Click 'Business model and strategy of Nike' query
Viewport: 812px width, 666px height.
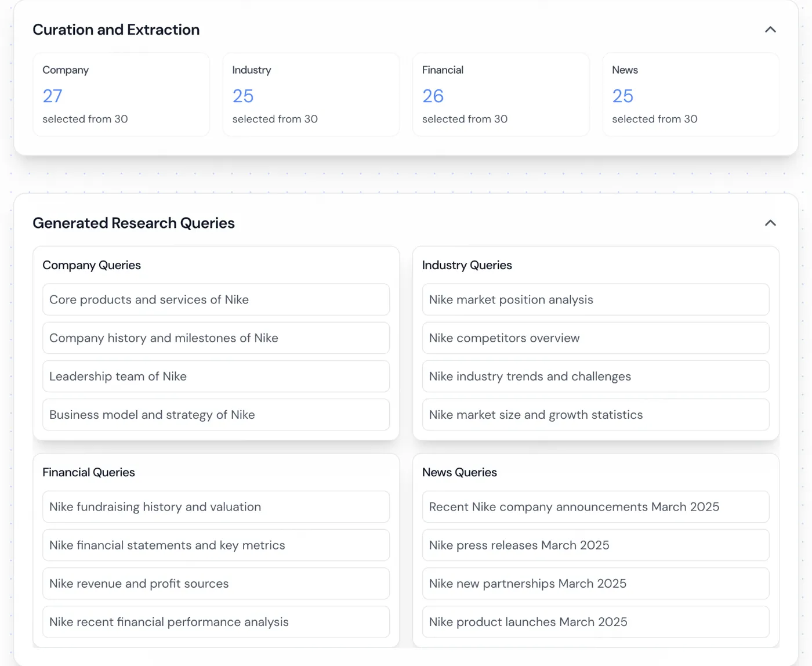pyautogui.click(x=216, y=414)
